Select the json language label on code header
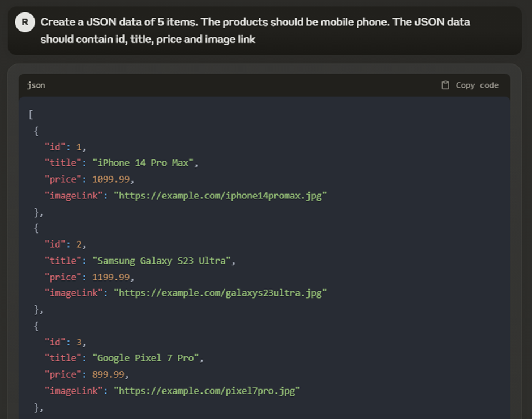This screenshot has width=532, height=419. click(x=36, y=85)
